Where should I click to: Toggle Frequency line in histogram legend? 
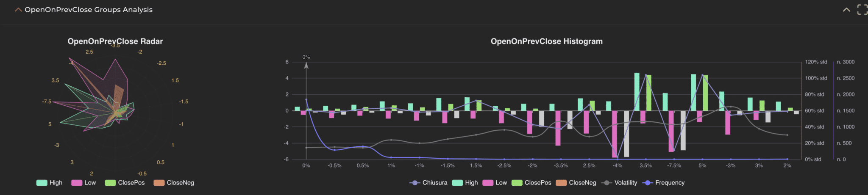(x=664, y=183)
